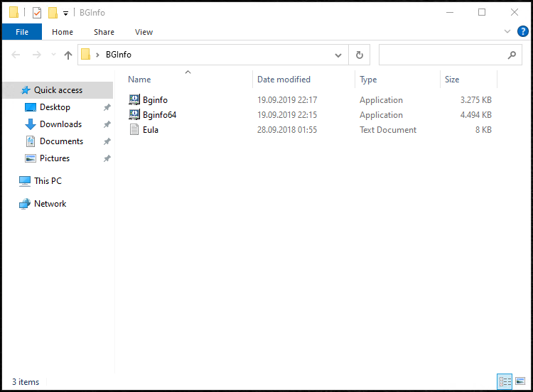Refresh the BGInfo folder
This screenshot has height=392, width=533.
pos(360,55)
